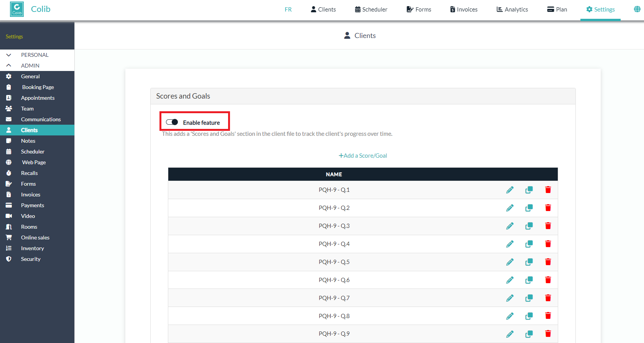Open Security settings in sidebar

point(37,259)
